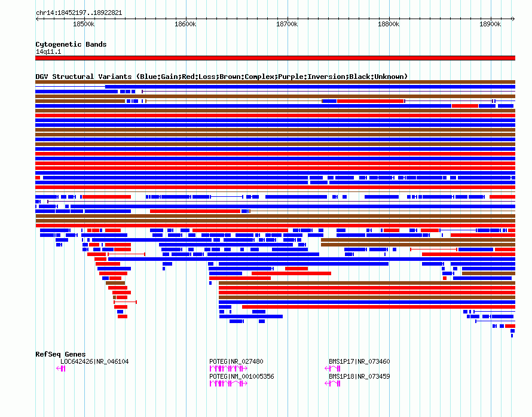Click the chr14:18452197..18922821 region label
This screenshot has height=417, width=532.
pyautogui.click(x=79, y=13)
